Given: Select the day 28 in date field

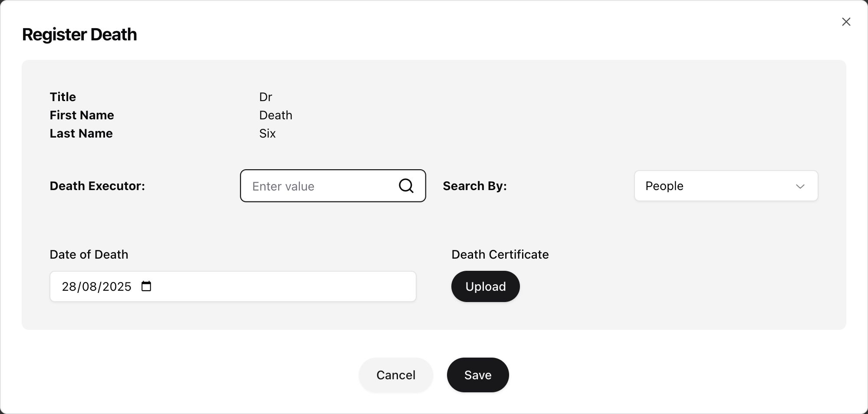Looking at the screenshot, I should click(x=69, y=286).
